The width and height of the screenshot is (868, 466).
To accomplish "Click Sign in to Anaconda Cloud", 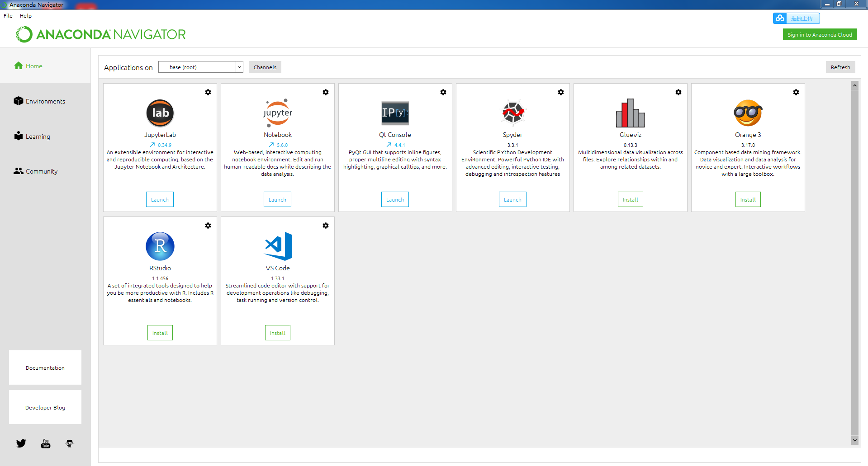I will [820, 35].
